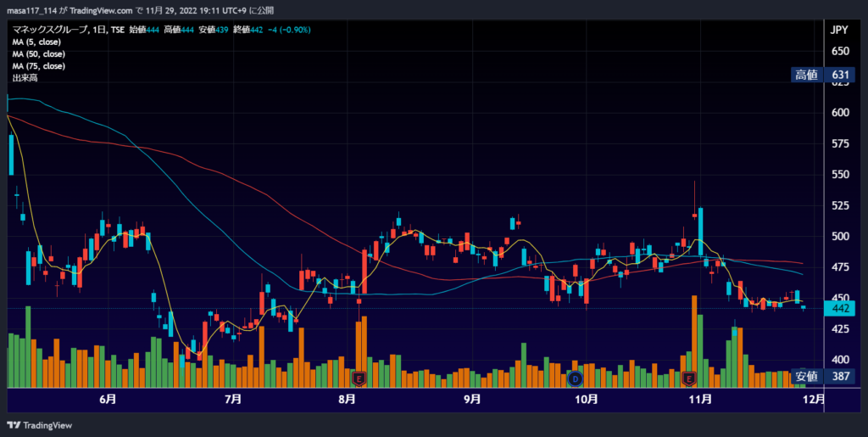Image resolution: width=868 pixels, height=437 pixels.
Task: Click the 650 price axis value
Action: tap(840, 51)
